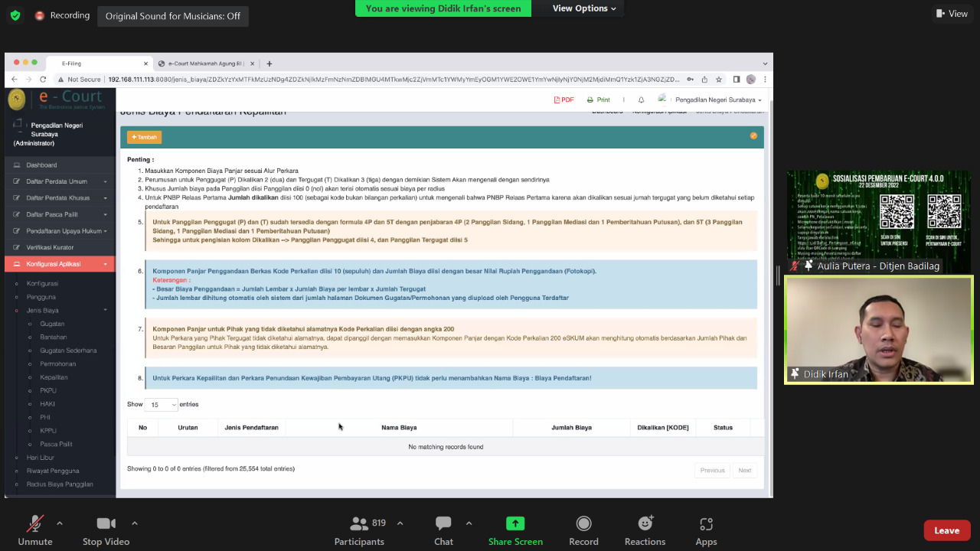The height and width of the screenshot is (551, 980).
Task: Open the Show entries count dropdown
Action: pyautogui.click(x=162, y=404)
